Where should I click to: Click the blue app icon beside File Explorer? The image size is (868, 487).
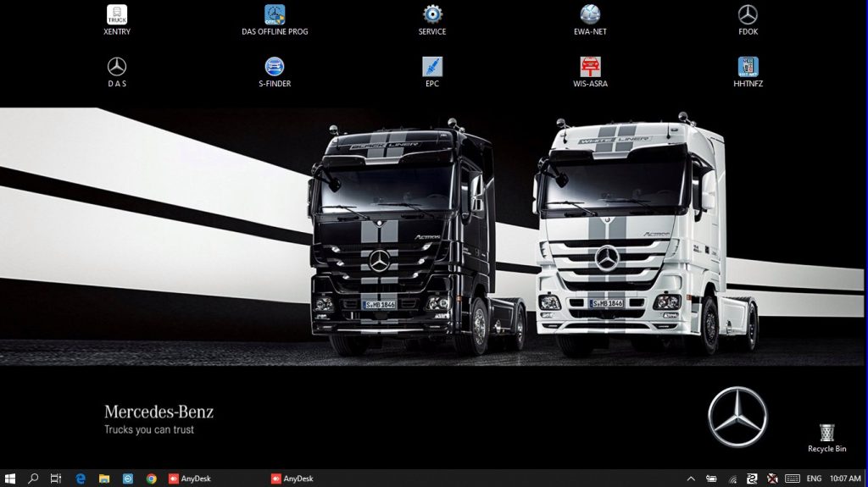[x=128, y=479]
